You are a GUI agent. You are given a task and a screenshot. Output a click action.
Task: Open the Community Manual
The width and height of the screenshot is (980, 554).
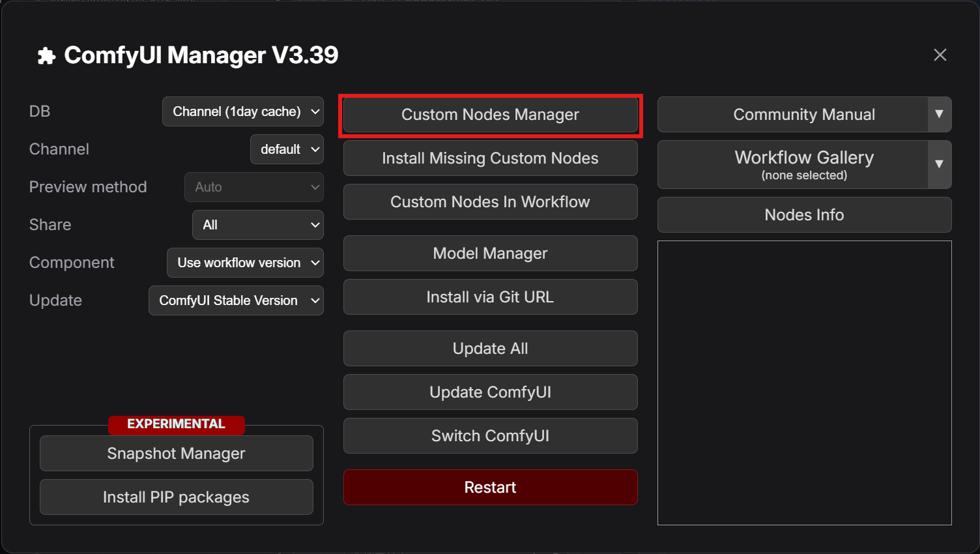pos(793,115)
